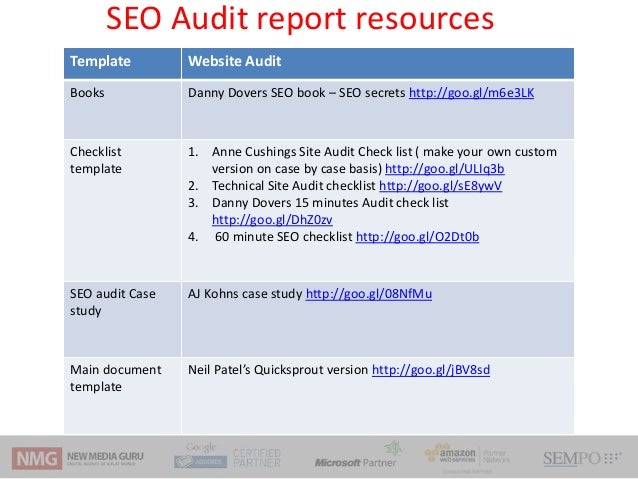This screenshot has height=479, width=638.
Task: Select the SEO audit Case study cell
Action: pos(110,302)
